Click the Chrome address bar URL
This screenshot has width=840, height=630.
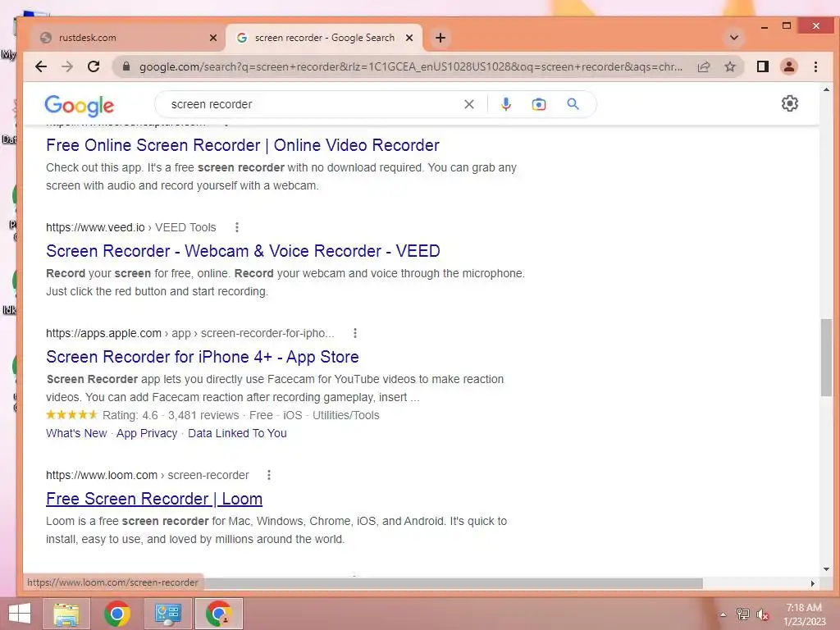411,67
